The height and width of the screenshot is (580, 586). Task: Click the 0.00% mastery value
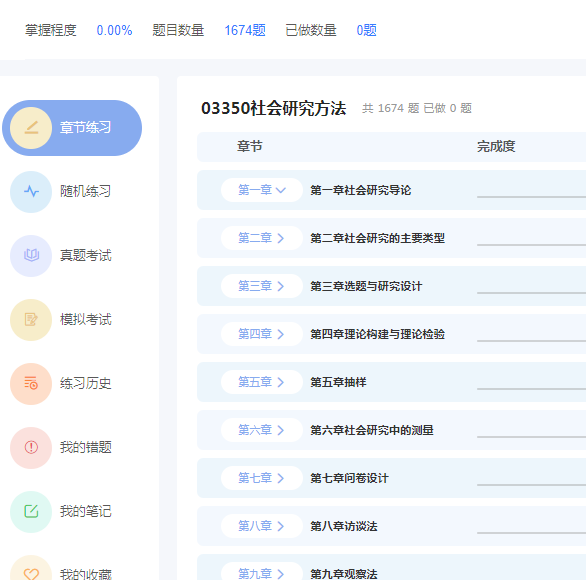click(114, 30)
